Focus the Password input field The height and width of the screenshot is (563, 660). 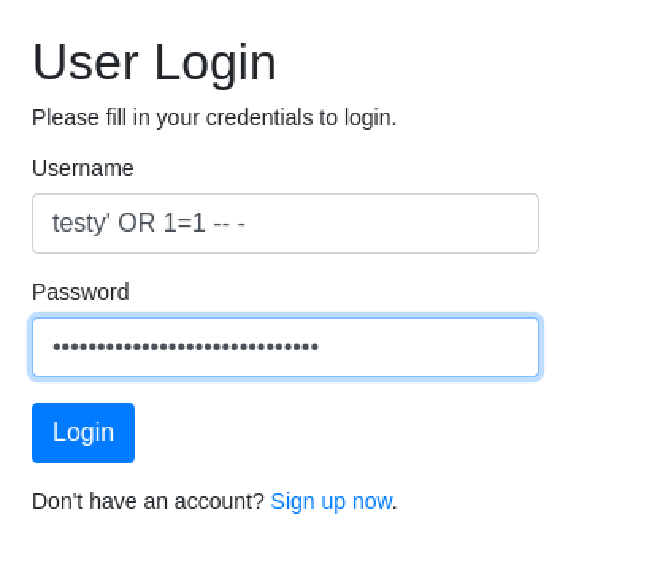(285, 347)
